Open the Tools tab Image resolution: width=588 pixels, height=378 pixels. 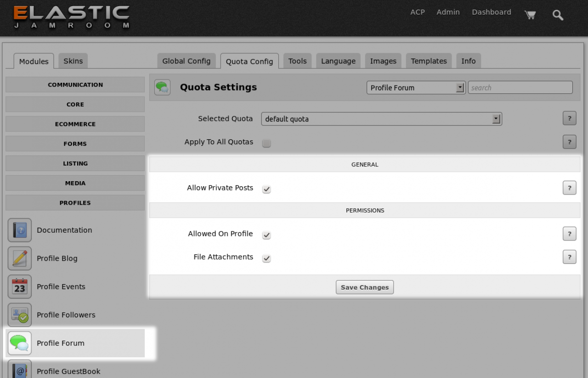pyautogui.click(x=298, y=61)
